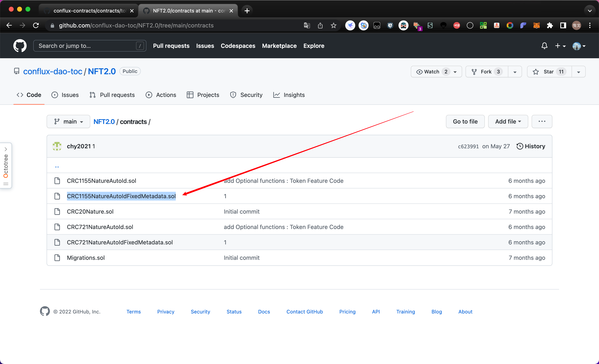Focus the Search or jump to field
The height and width of the screenshot is (364, 599).
[86, 46]
